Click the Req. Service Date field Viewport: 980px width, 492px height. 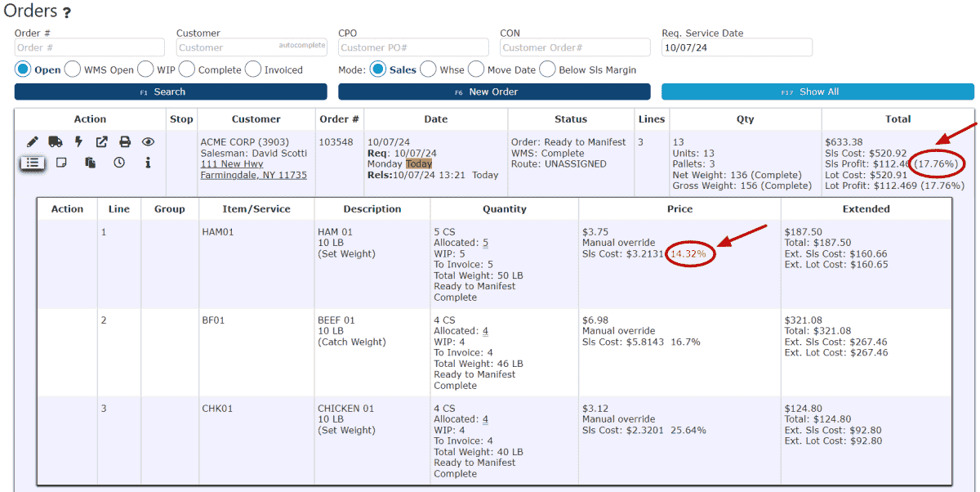[x=737, y=47]
